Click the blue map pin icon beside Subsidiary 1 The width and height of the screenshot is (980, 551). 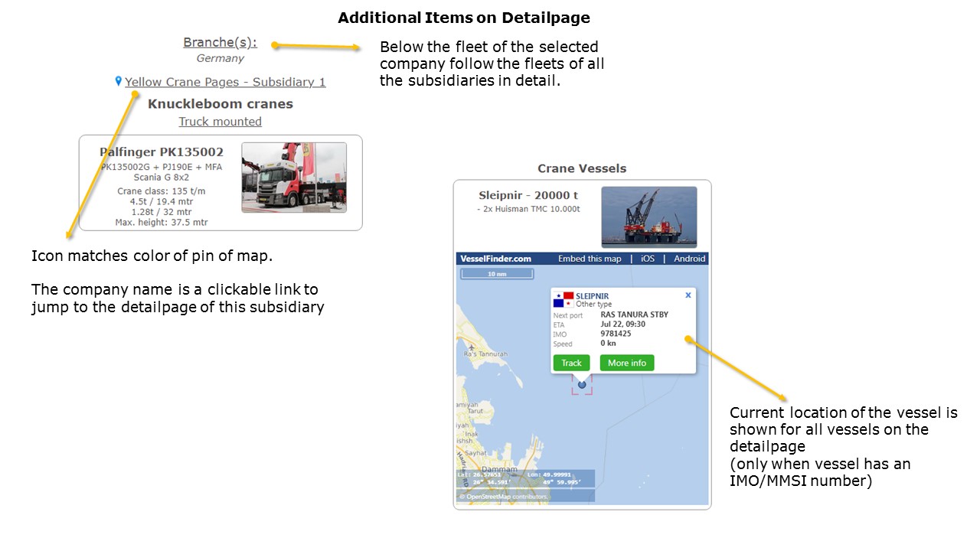coord(119,81)
